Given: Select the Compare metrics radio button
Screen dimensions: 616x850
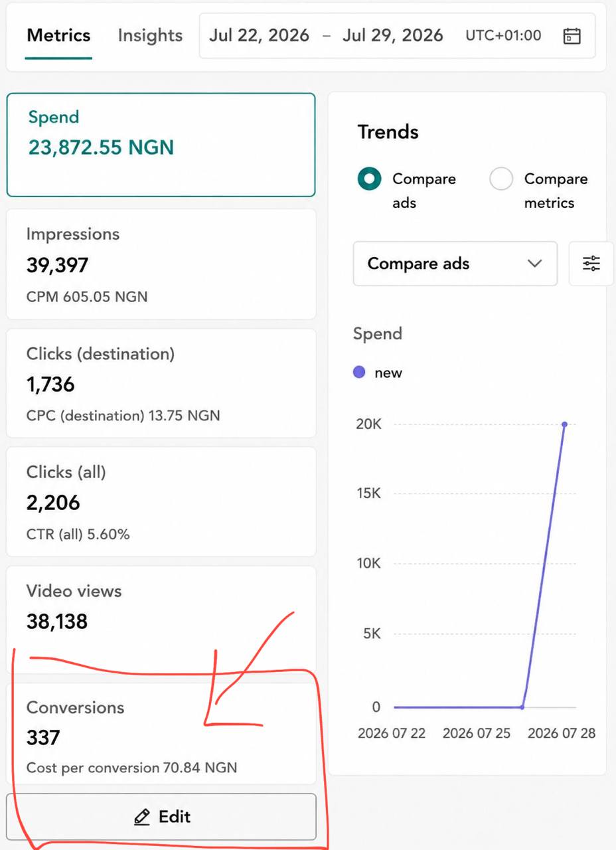Looking at the screenshot, I should 501,179.
